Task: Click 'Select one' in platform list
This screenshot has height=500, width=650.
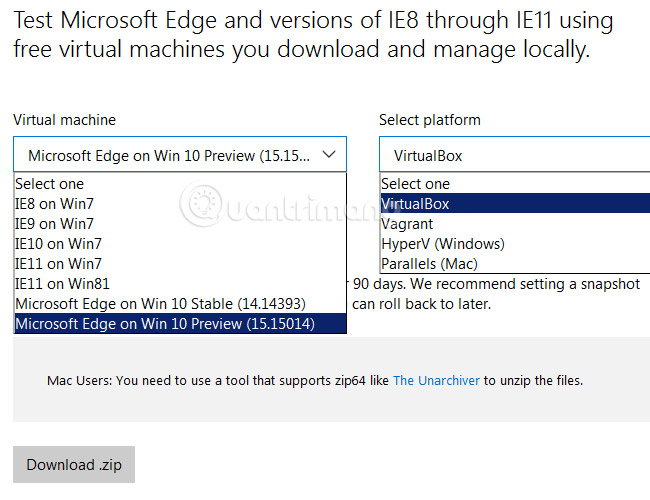Action: pyautogui.click(x=416, y=184)
